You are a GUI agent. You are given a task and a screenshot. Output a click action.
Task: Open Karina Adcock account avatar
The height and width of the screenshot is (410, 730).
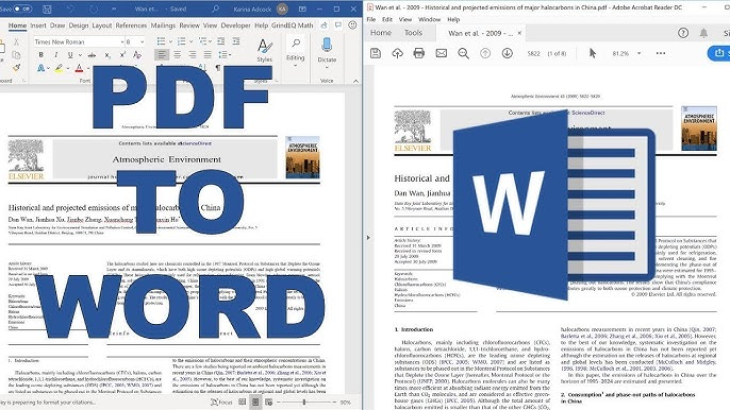tap(282, 8)
